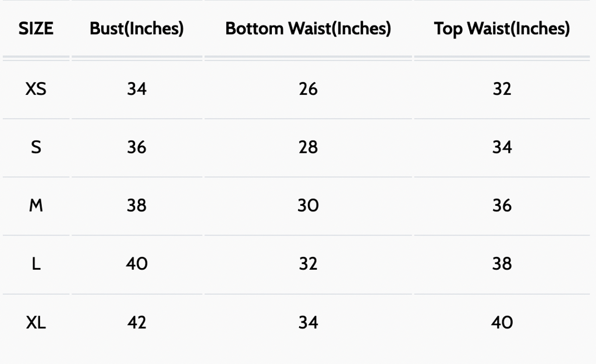Select the Bust(Inches) column header
Image resolution: width=596 pixels, height=364 pixels.
pyautogui.click(x=137, y=28)
